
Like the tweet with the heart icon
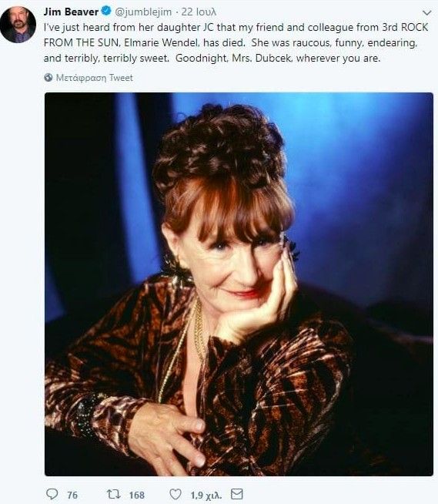[176, 494]
